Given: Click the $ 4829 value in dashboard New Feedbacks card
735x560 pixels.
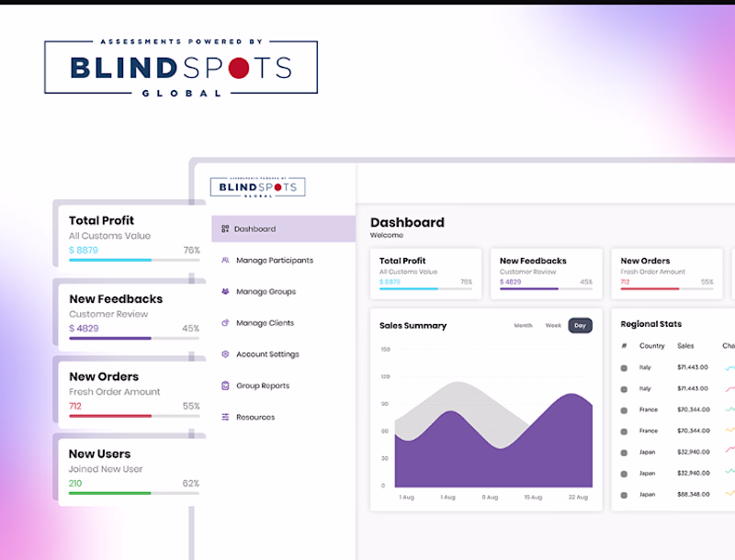Looking at the screenshot, I should [511, 282].
